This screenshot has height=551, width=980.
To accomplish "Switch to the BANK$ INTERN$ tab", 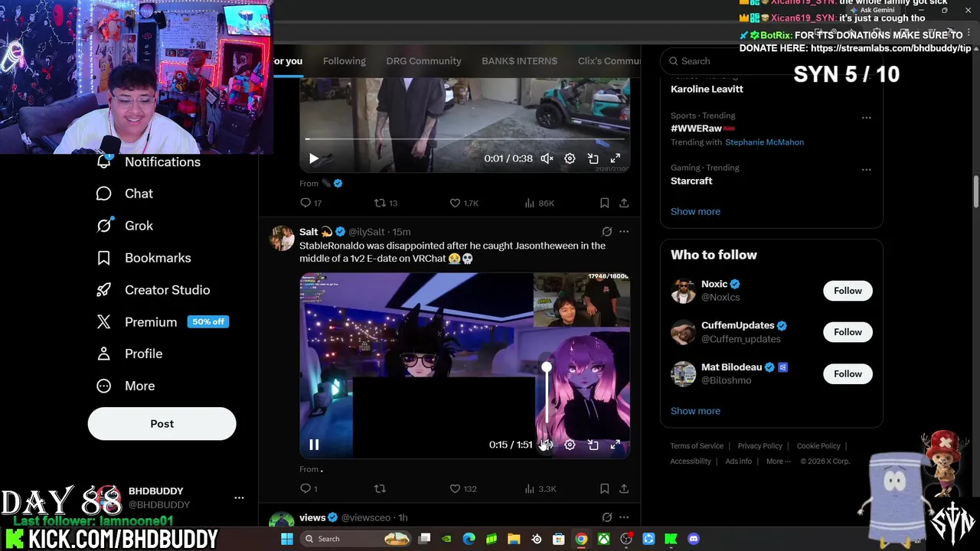I will [519, 60].
